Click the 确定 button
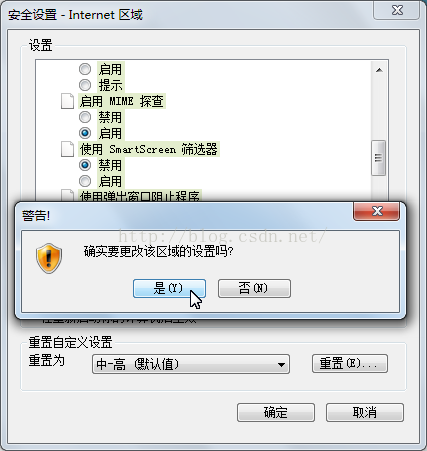 click(276, 412)
